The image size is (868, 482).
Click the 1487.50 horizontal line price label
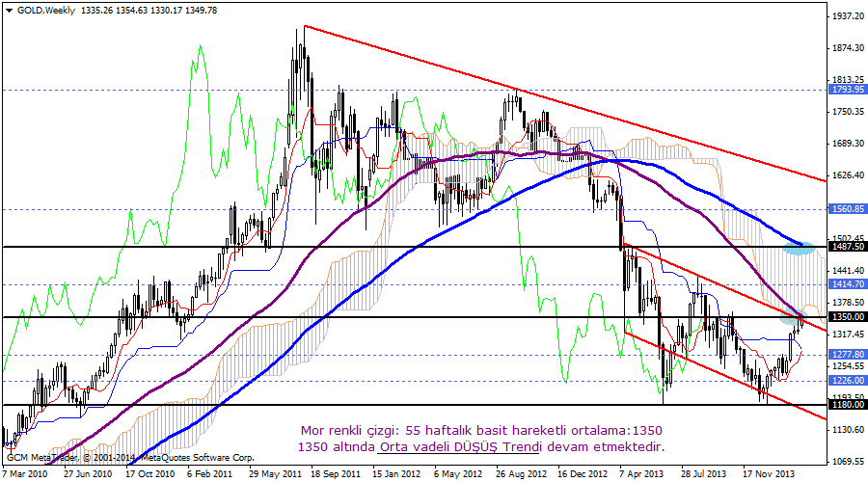847,247
